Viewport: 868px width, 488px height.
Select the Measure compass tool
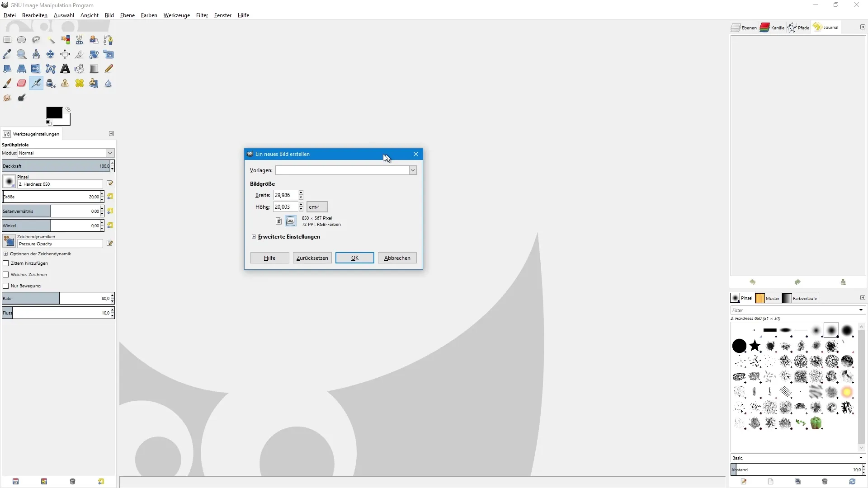36,54
